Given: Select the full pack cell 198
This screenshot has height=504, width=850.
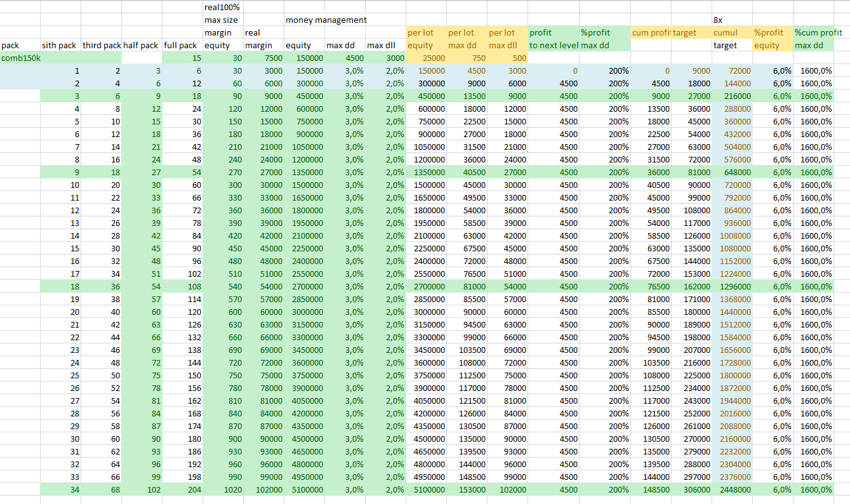Looking at the screenshot, I should [x=183, y=477].
